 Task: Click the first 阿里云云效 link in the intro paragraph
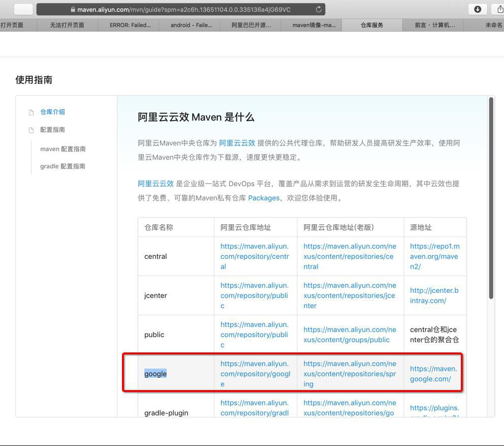coord(237,143)
